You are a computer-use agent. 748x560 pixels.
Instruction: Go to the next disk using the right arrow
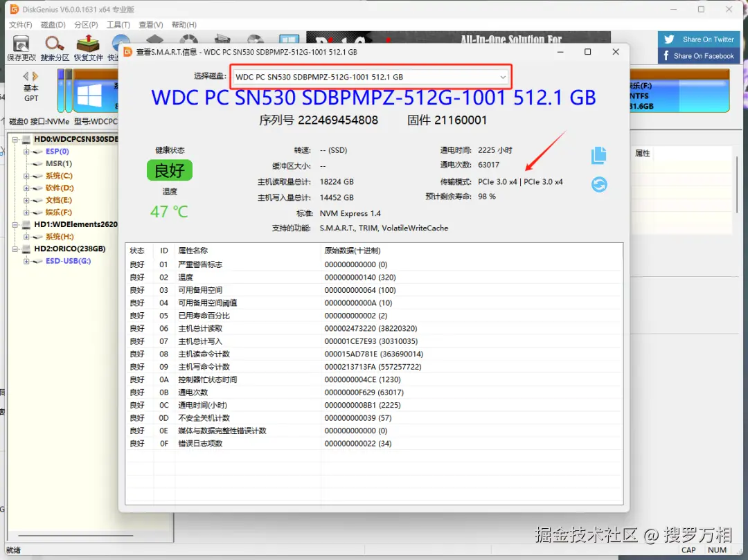(35, 76)
